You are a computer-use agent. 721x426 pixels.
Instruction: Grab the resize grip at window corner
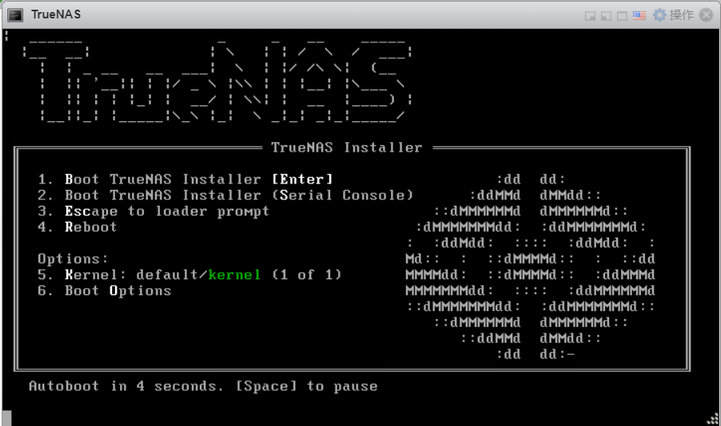click(713, 419)
